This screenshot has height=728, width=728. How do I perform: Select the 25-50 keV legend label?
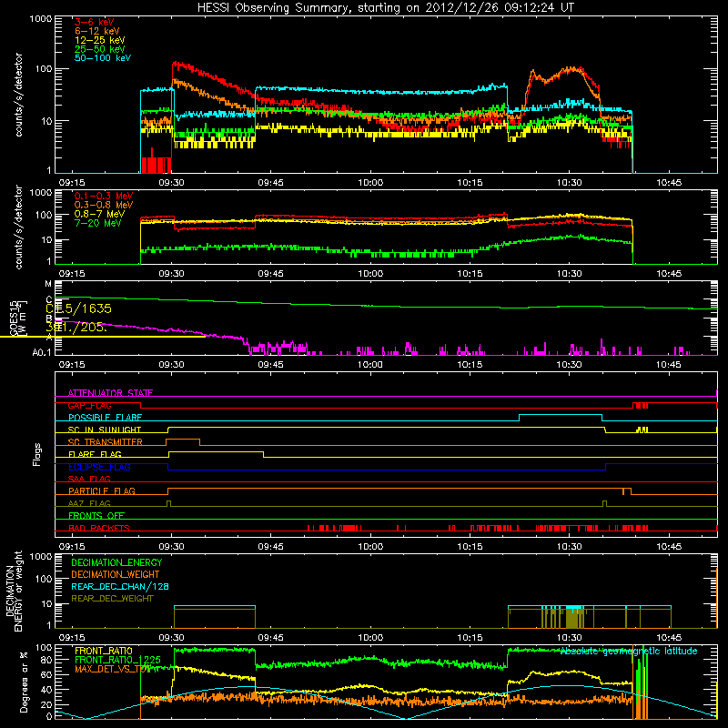100,49
